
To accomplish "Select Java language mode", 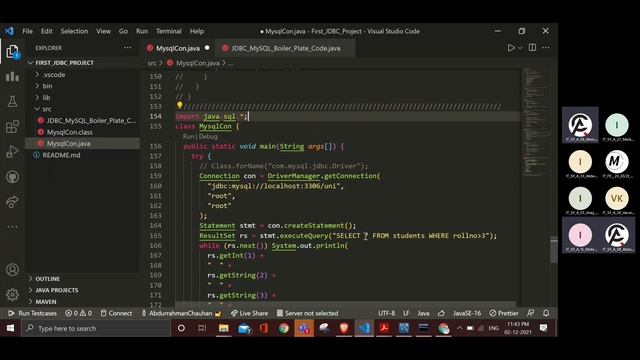I will [423, 313].
